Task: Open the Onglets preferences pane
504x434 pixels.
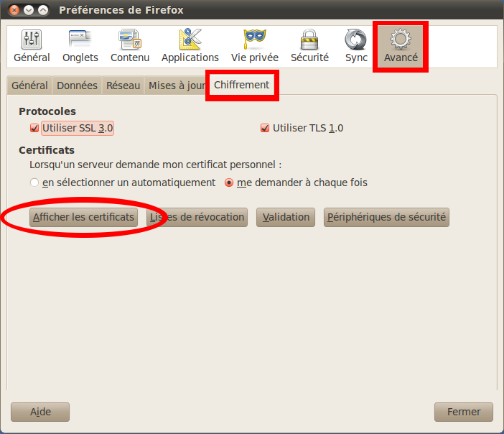Action: (80, 46)
